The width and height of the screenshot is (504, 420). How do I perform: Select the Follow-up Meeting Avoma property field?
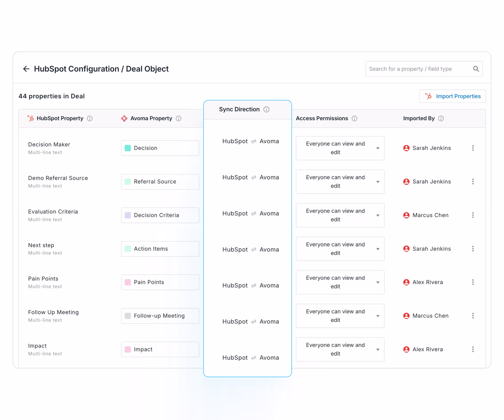[x=160, y=316]
